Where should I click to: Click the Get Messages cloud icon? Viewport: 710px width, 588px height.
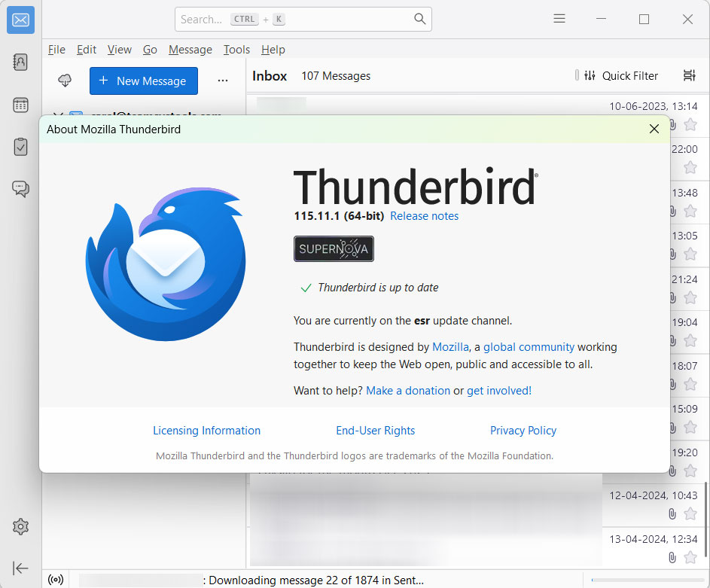[x=65, y=81]
